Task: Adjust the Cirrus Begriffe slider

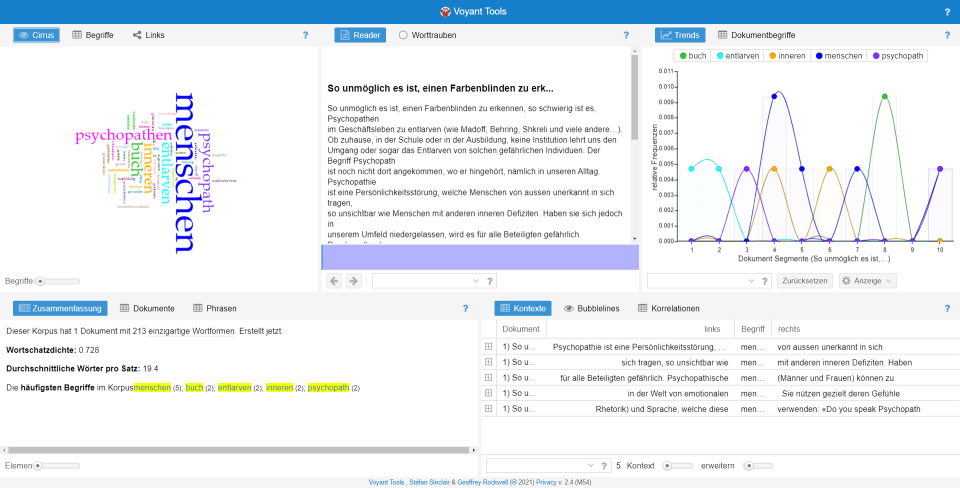Action: point(57,281)
